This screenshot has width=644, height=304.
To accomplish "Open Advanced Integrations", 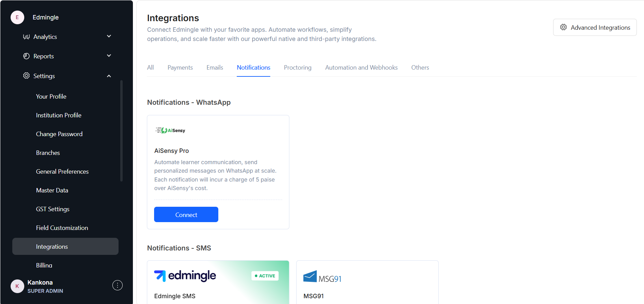I will tap(595, 27).
